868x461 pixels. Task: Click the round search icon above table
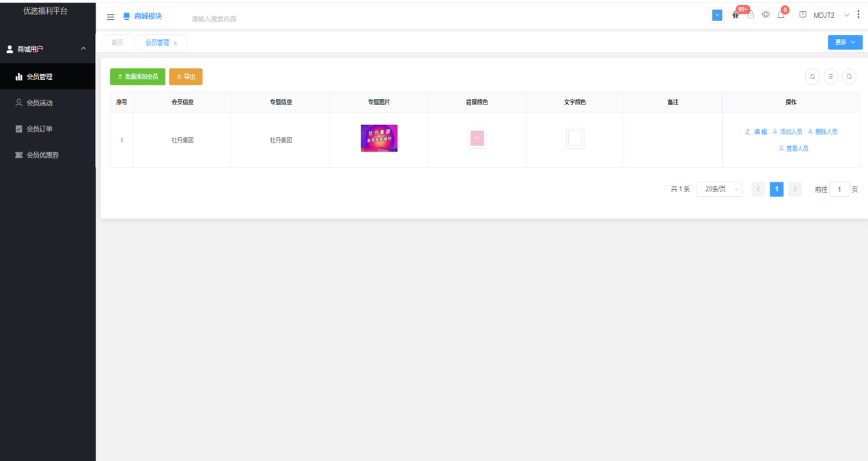849,77
